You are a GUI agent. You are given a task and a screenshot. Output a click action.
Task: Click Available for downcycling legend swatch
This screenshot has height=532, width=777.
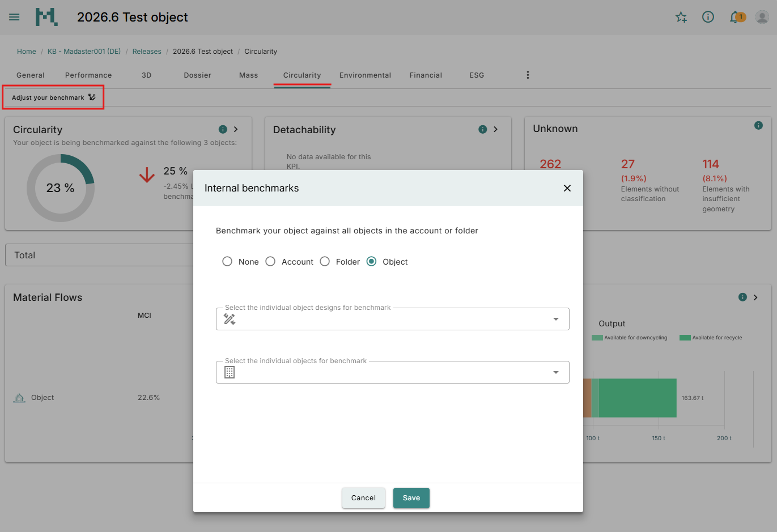point(597,338)
